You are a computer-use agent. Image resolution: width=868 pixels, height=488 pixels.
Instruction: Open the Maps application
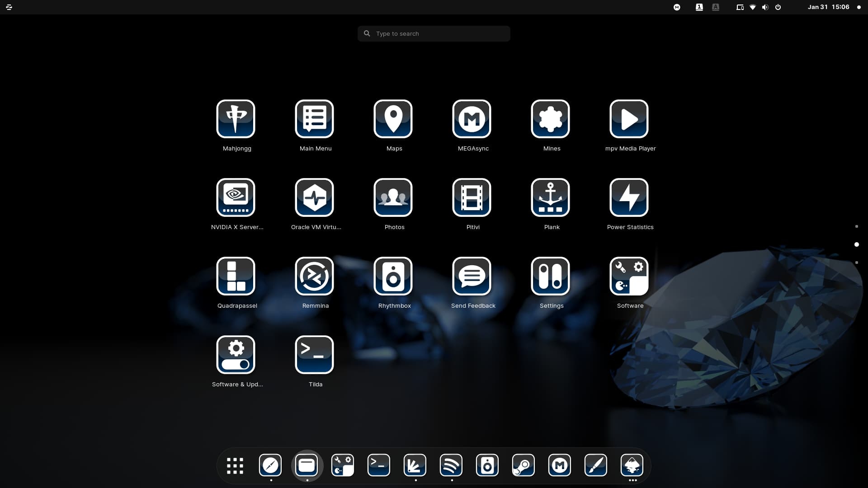[393, 119]
